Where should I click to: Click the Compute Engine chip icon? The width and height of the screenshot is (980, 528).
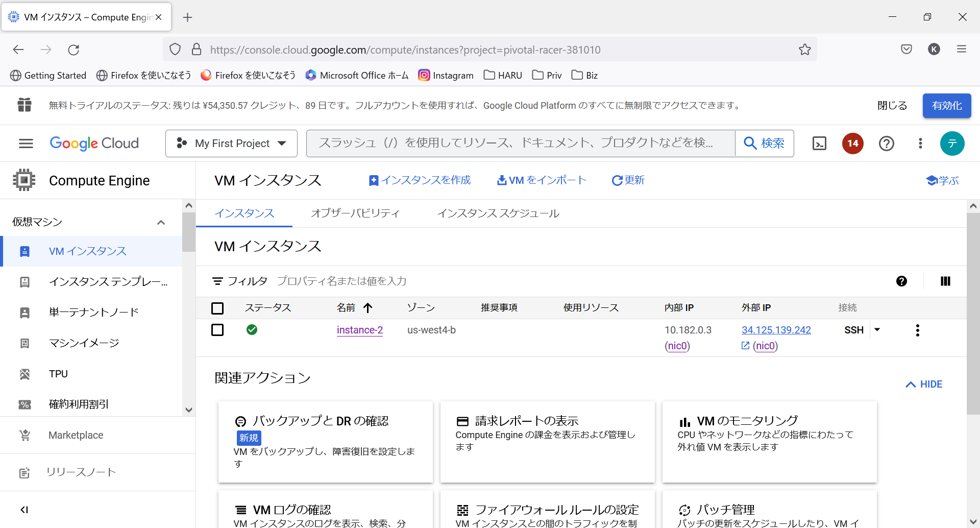(x=24, y=180)
